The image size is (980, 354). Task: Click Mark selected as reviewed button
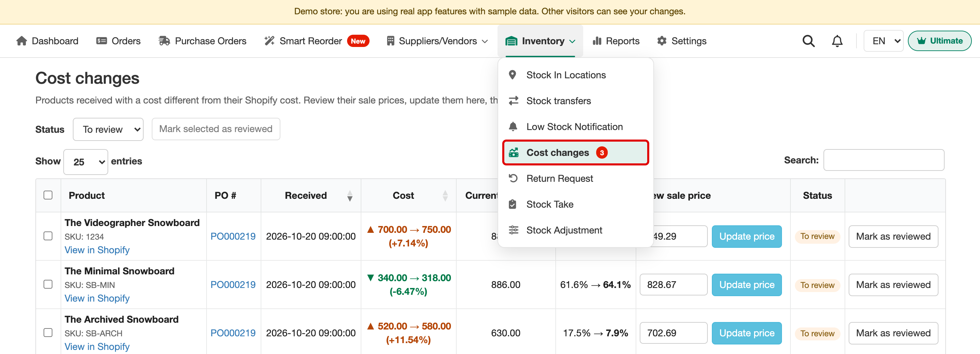click(216, 129)
